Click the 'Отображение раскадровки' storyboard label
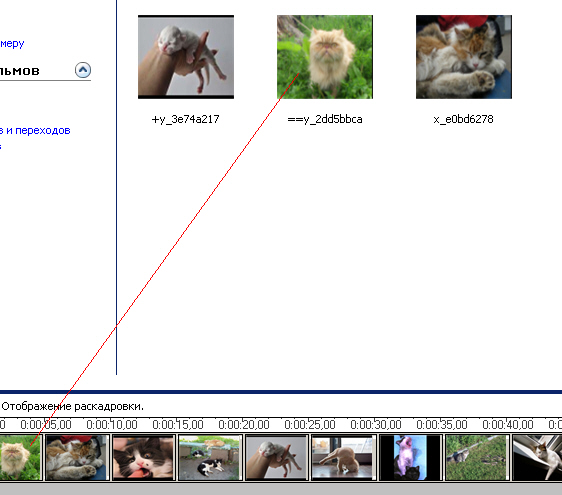The image size is (562, 495). pyautogui.click(x=72, y=406)
